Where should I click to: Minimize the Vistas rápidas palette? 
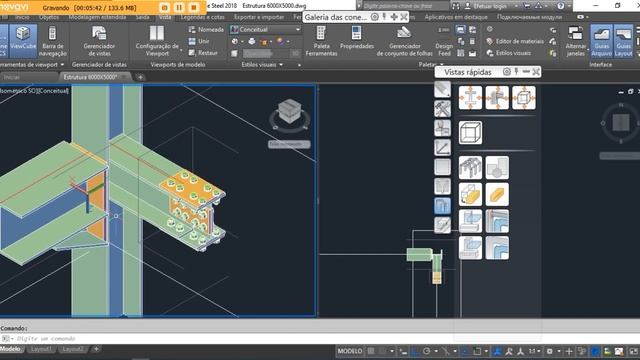pos(526,72)
